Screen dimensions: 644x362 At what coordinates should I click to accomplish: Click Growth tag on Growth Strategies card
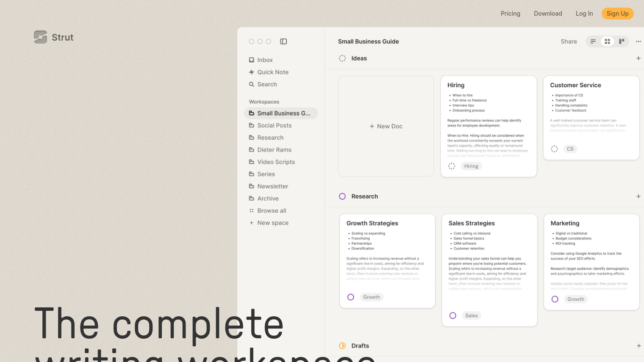click(x=372, y=297)
